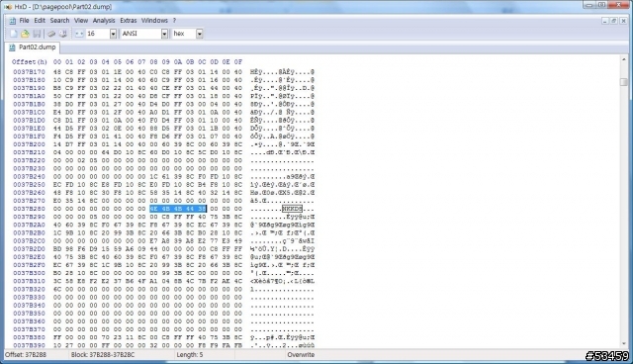The image size is (633, 364).
Task: Click status bar Offset: 37B288
Action: pyautogui.click(x=26, y=355)
